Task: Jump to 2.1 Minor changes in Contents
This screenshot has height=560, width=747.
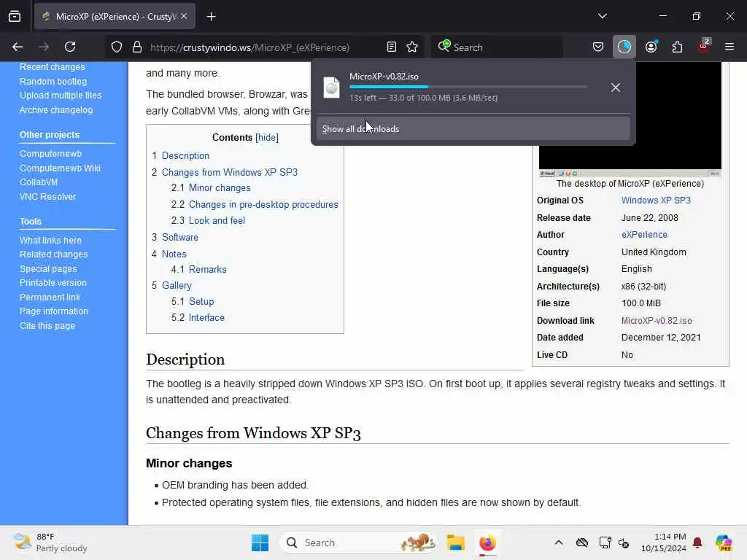Action: 220,188
